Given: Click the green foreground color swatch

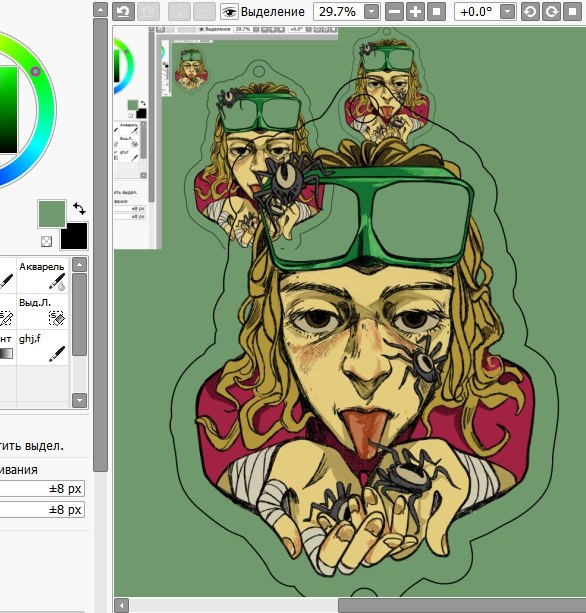Looking at the screenshot, I should 52,213.
